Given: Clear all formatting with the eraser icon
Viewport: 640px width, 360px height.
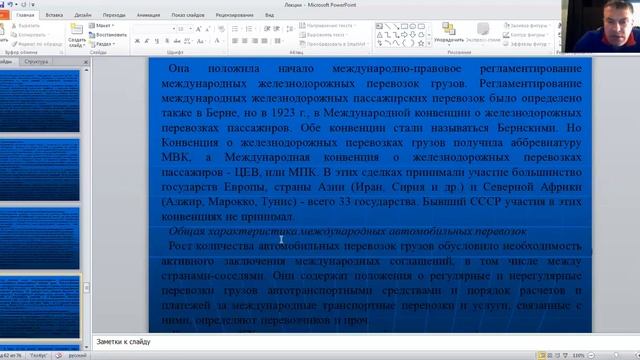Looking at the screenshot, I should 221,29.
